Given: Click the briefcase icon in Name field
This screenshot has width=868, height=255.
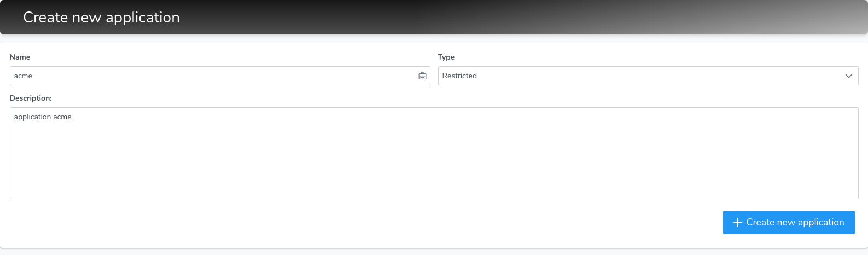Looking at the screenshot, I should tap(422, 76).
